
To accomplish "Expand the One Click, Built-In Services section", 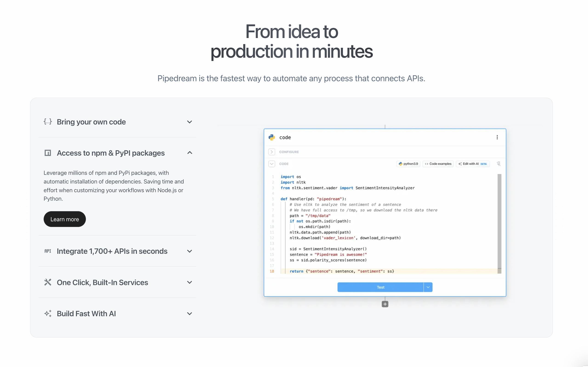I will (189, 282).
